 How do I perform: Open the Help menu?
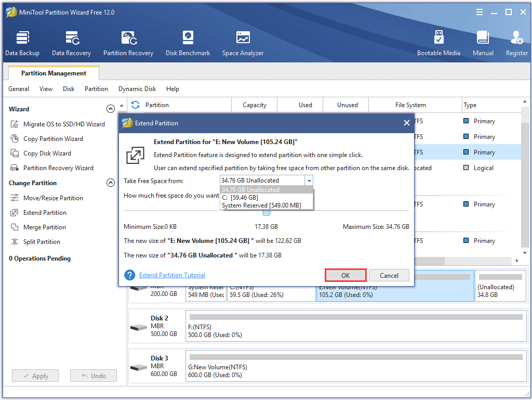(172, 89)
